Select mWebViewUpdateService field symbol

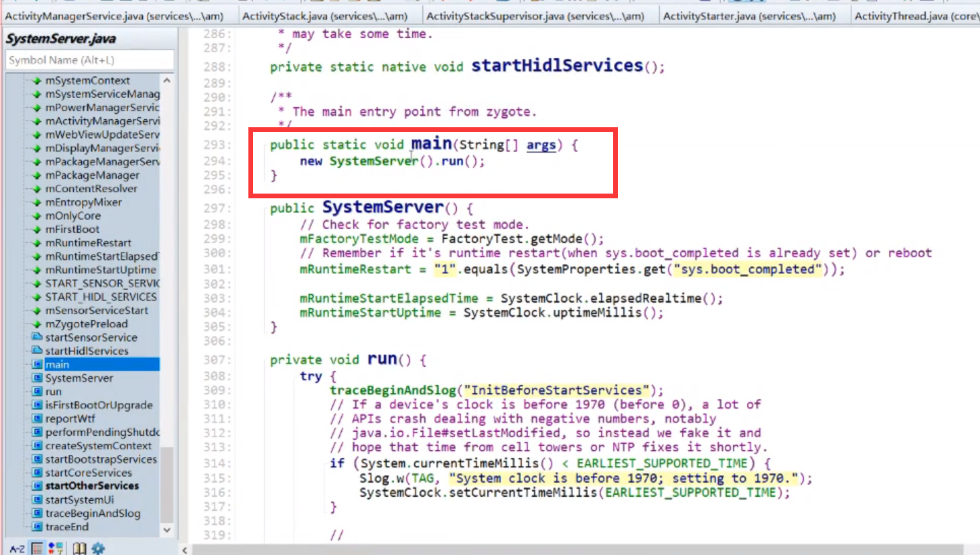(x=102, y=135)
